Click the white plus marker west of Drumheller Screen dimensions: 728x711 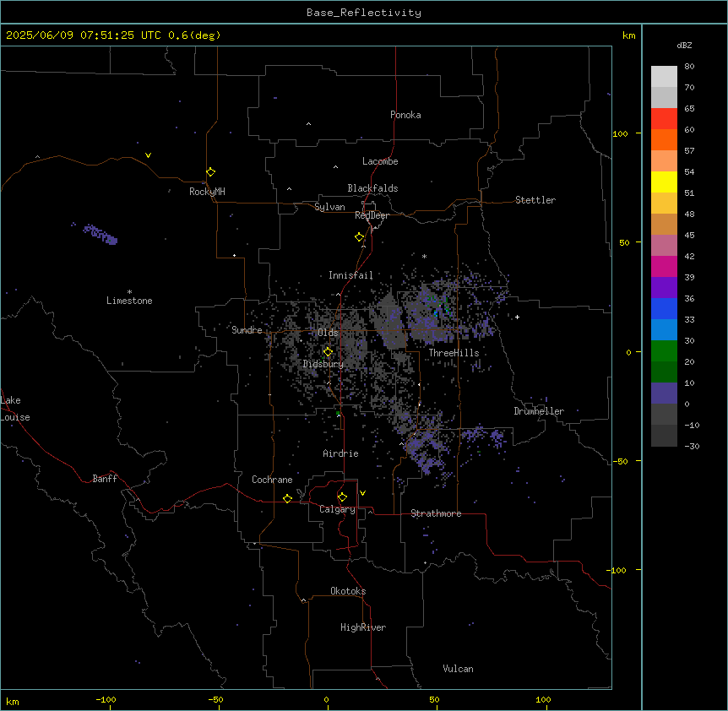(517, 317)
